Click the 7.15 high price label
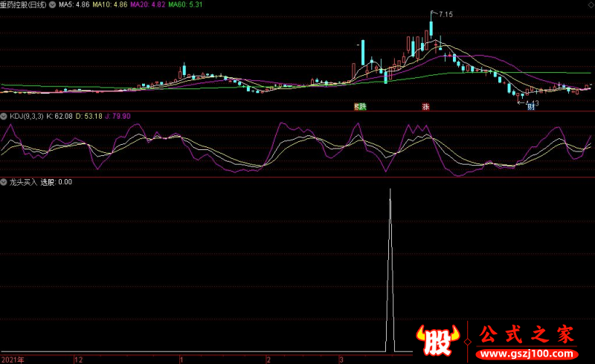This screenshot has height=364, width=595. 446,14
